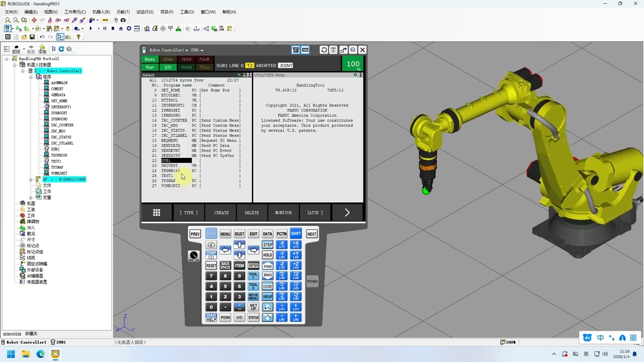This screenshot has height=362, width=644.
Task: Open dropdown next to teach pendant icon
Action: click(13, 29)
